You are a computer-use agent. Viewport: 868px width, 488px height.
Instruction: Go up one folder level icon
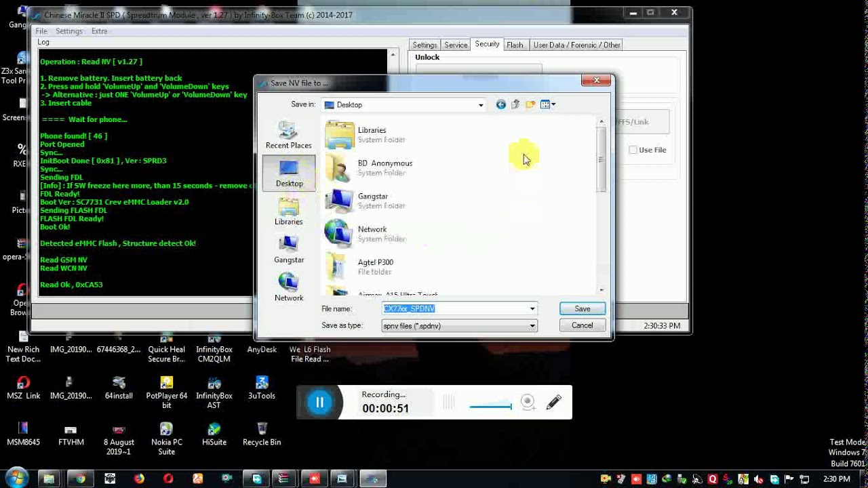[x=515, y=104]
